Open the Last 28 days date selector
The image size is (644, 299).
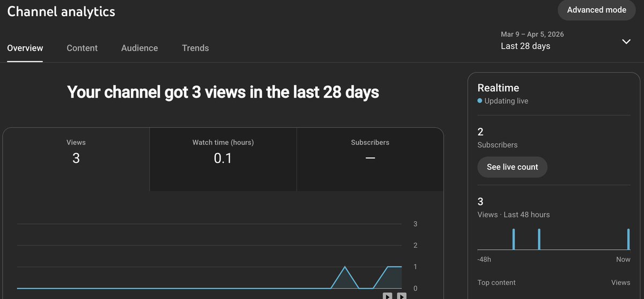click(565, 41)
